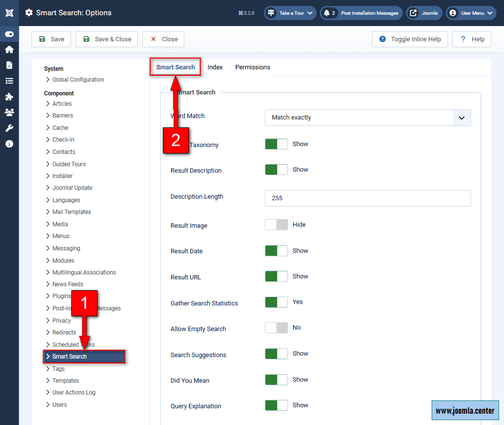This screenshot has width=504, height=425.
Task: Click the external link icon beside Joomla
Action: pos(413,13)
